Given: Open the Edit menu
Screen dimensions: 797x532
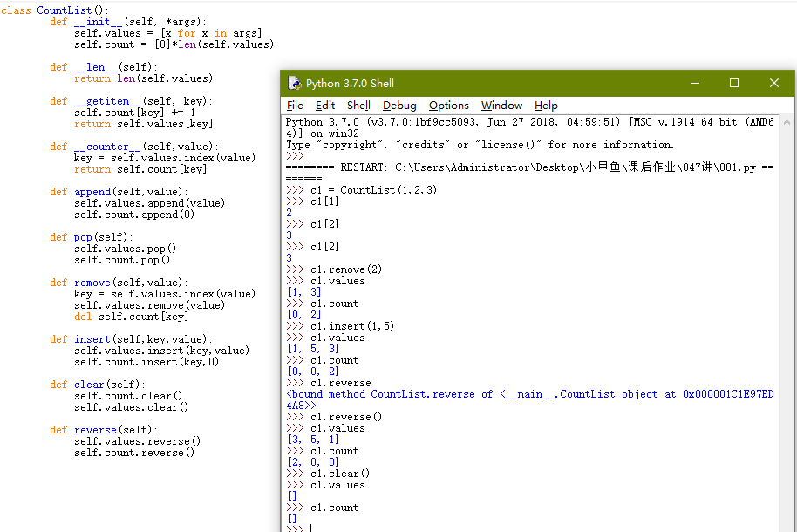Looking at the screenshot, I should (324, 106).
